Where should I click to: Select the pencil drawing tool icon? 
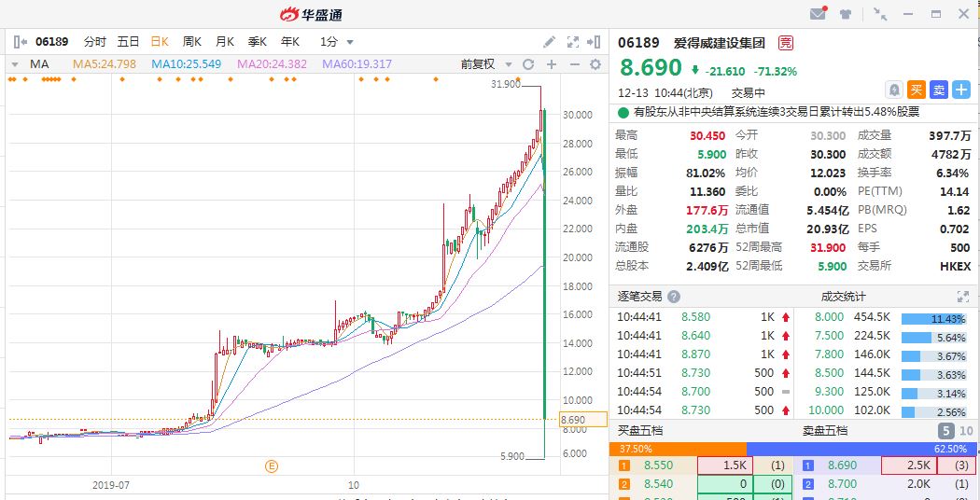point(550,42)
